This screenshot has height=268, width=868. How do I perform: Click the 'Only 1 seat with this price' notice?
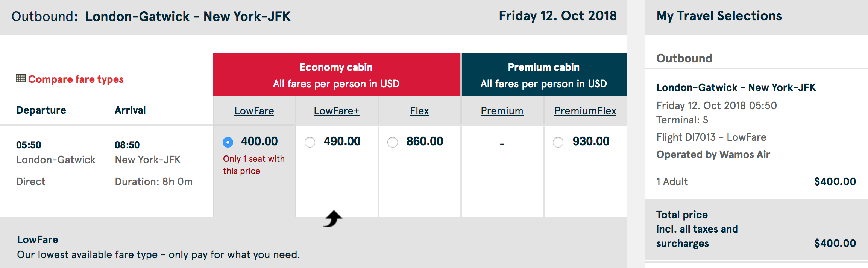point(253,165)
